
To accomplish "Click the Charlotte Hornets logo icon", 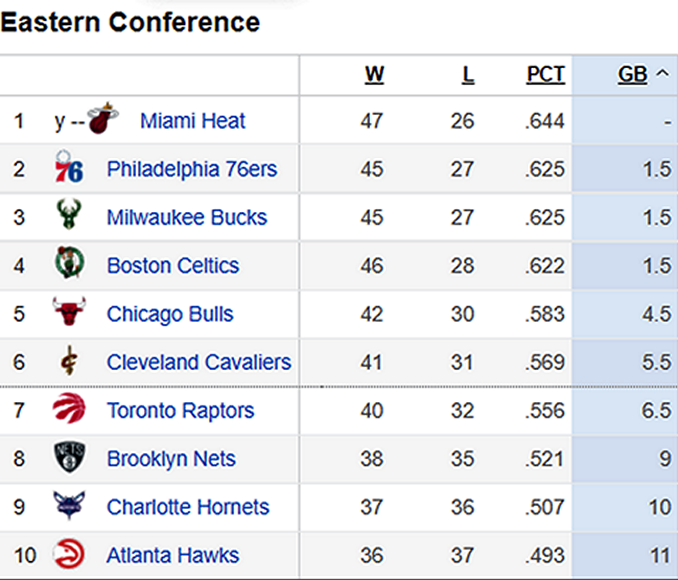I will 68,506.
